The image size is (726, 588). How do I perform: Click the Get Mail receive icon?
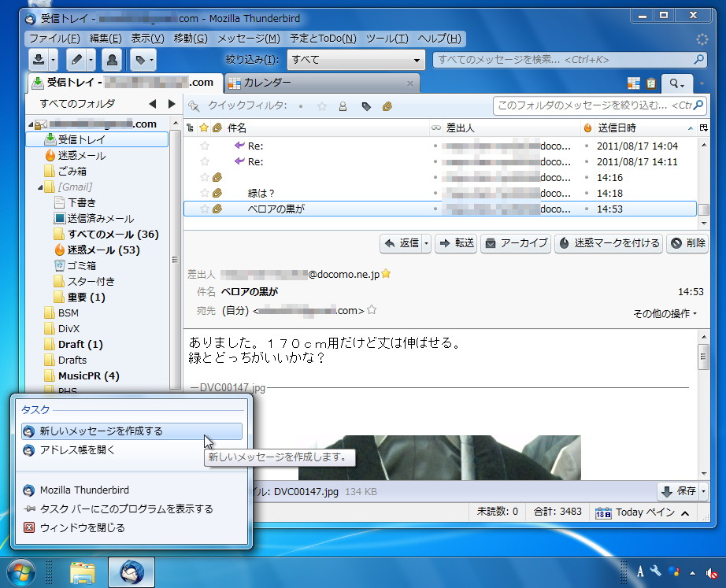39,59
